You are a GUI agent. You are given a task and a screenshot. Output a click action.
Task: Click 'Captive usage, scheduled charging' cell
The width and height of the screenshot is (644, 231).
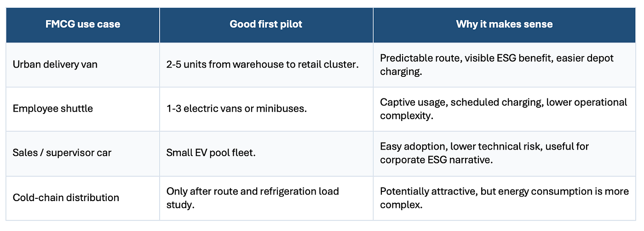pyautogui.click(x=504, y=109)
